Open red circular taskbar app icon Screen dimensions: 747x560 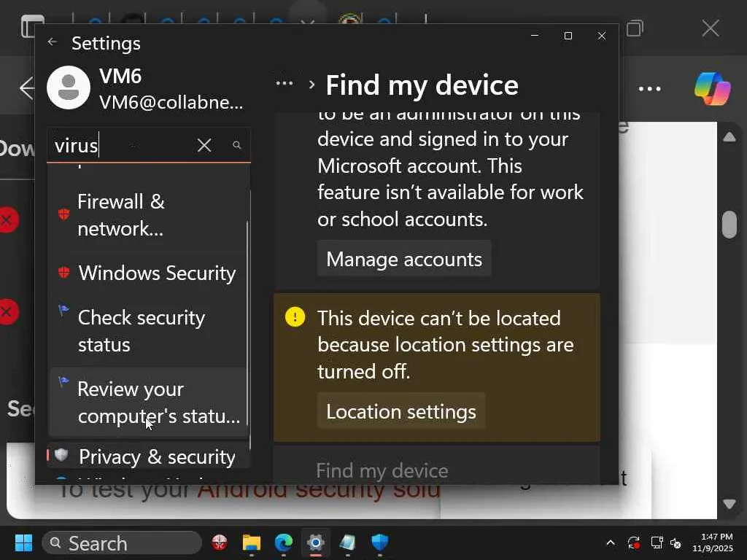[220, 542]
